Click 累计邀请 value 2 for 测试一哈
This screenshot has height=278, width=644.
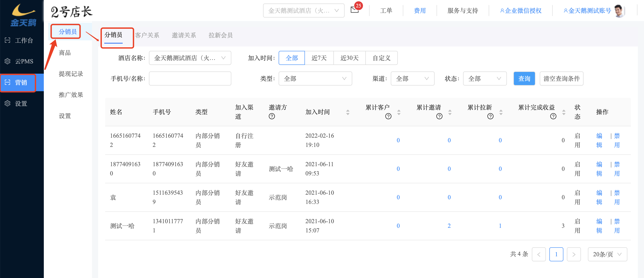449,226
